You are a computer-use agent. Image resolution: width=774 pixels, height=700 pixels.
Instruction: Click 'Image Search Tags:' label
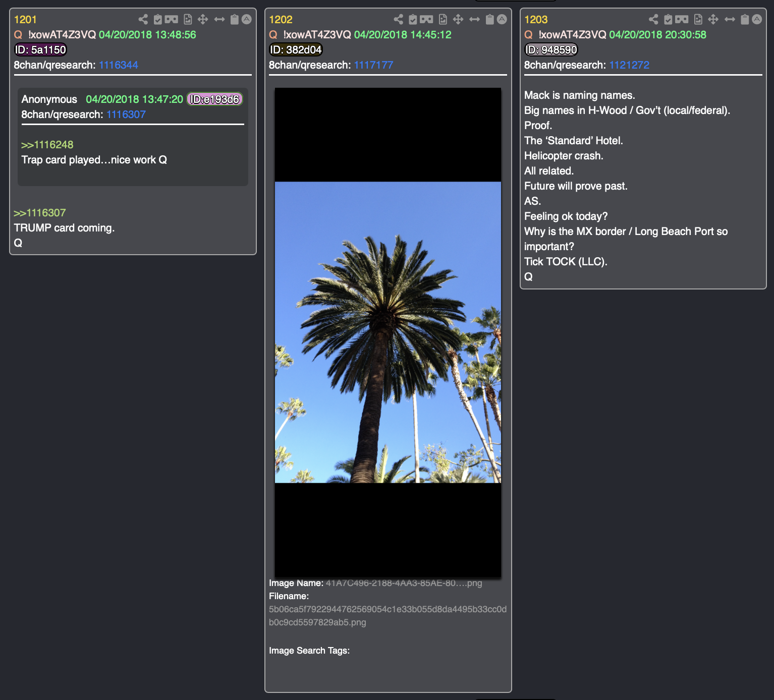tap(309, 651)
